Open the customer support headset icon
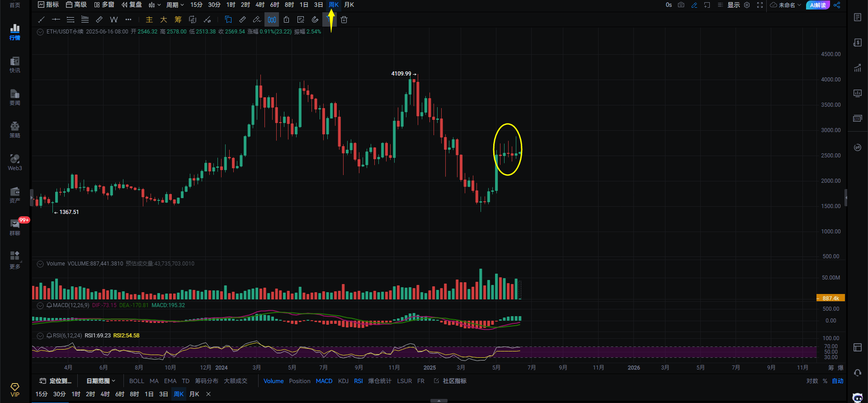868x403 pixels. click(x=858, y=373)
